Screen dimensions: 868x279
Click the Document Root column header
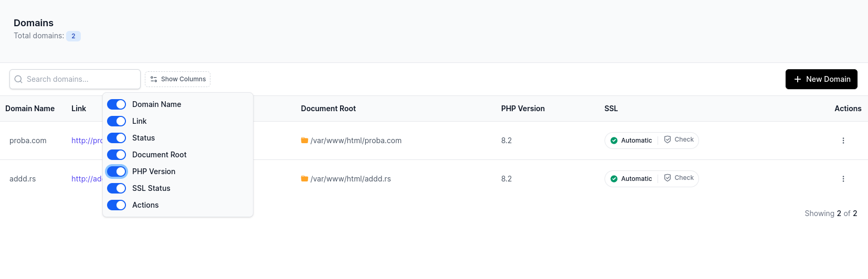coord(329,109)
